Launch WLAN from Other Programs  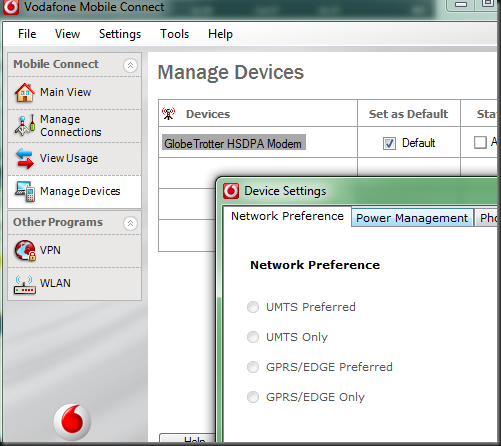pos(75,284)
